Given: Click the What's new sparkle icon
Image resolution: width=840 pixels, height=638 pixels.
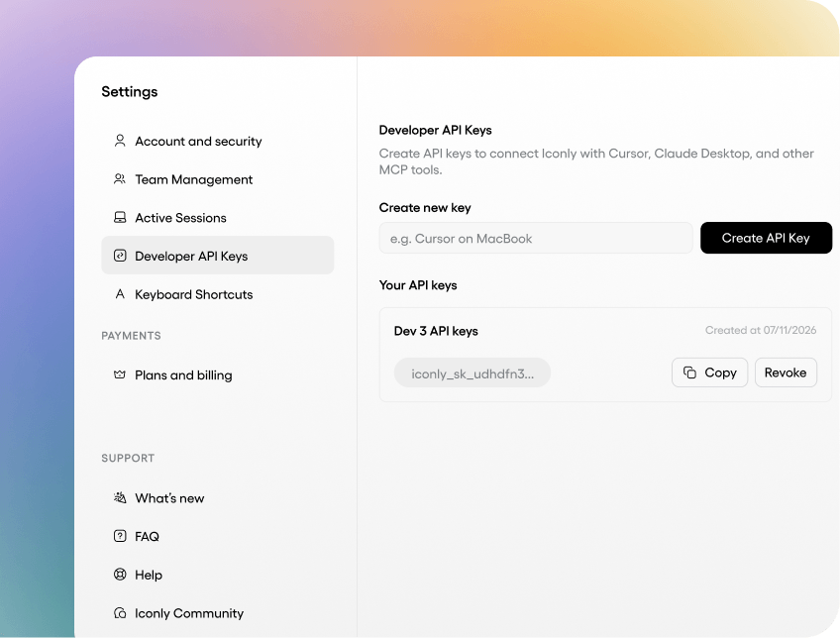Looking at the screenshot, I should coord(120,497).
